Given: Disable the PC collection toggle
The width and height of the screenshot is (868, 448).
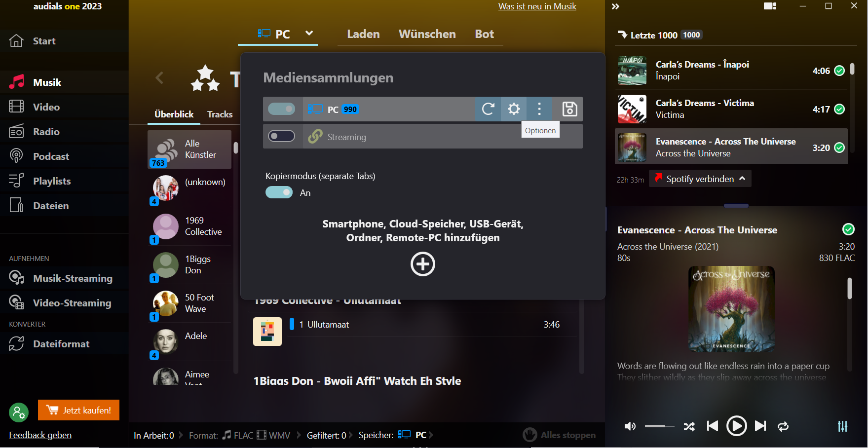Looking at the screenshot, I should coord(281,109).
